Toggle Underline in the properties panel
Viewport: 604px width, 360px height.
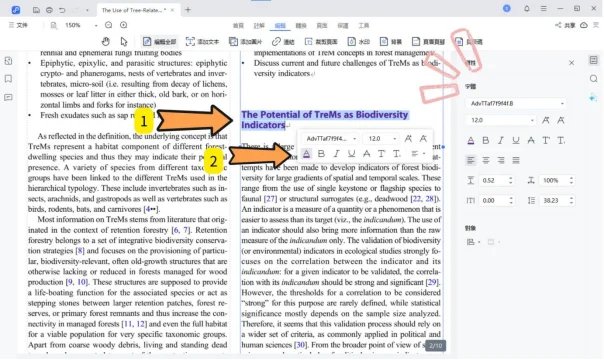(516, 141)
